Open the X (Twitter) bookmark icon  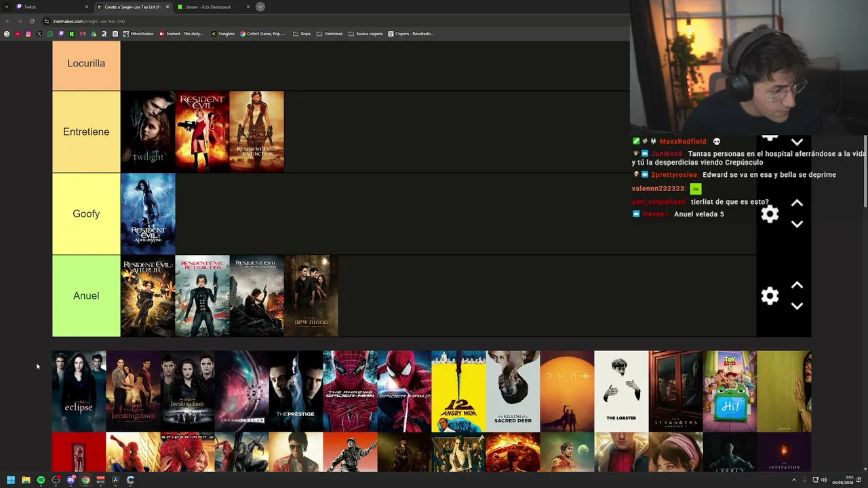(39, 34)
